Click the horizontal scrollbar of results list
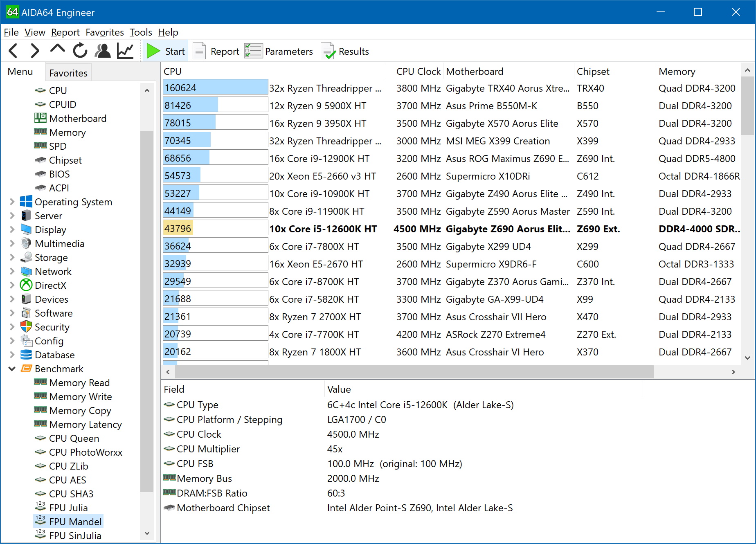Image resolution: width=756 pixels, height=544 pixels. pos(414,372)
